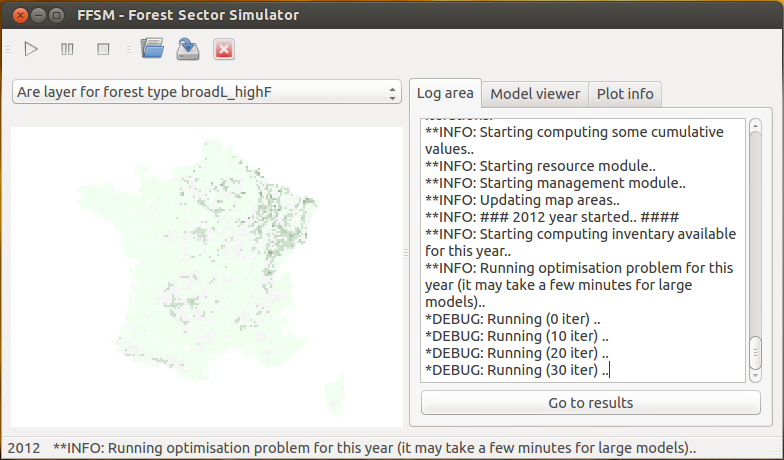Click the "Running (30 iter)" debug line

517,370
